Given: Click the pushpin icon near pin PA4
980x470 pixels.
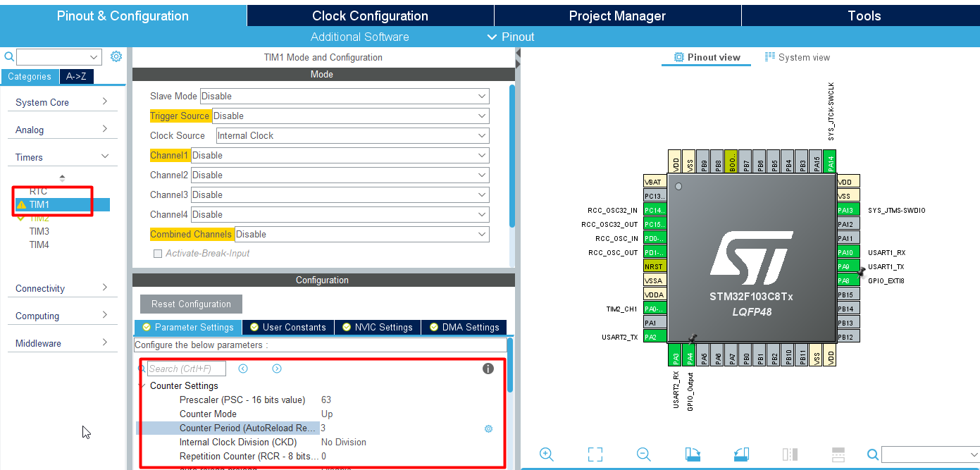Looking at the screenshot, I should (693, 339).
